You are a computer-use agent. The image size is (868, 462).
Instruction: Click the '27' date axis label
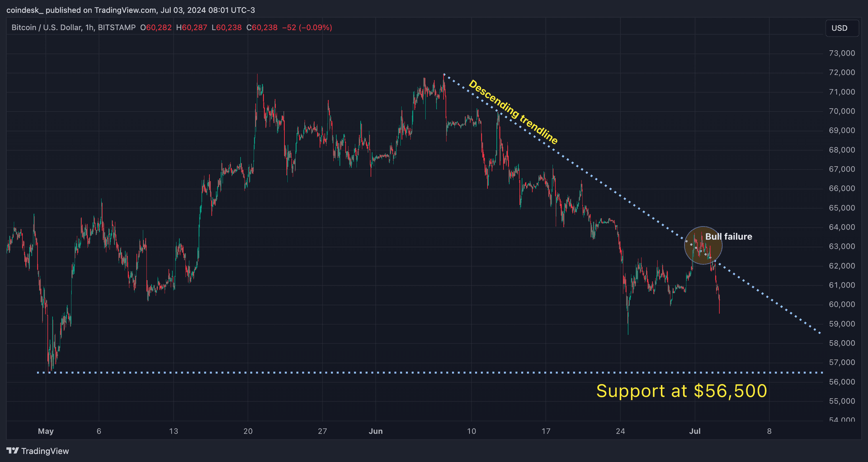(x=322, y=431)
